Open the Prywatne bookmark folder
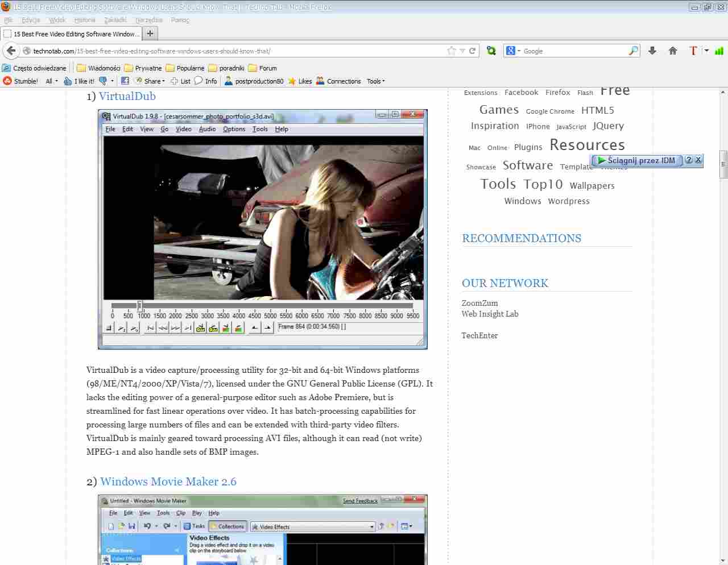 click(x=143, y=68)
